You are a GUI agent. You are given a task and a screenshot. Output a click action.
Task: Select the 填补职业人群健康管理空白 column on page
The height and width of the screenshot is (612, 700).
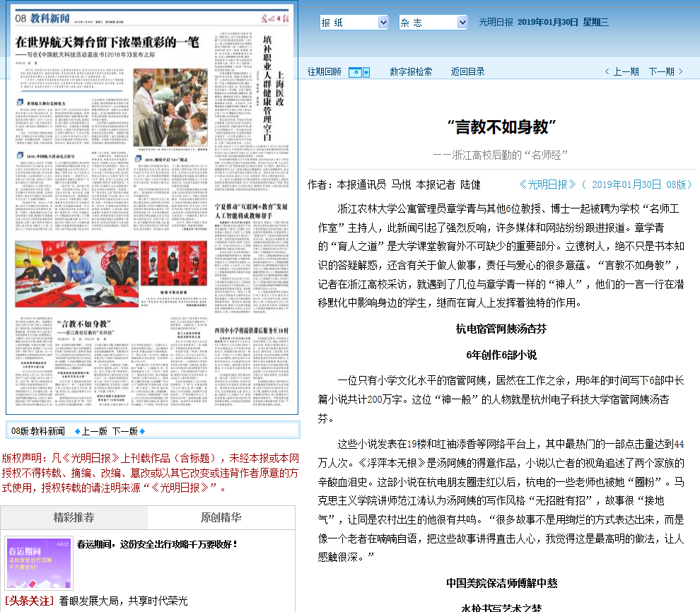coord(267,88)
